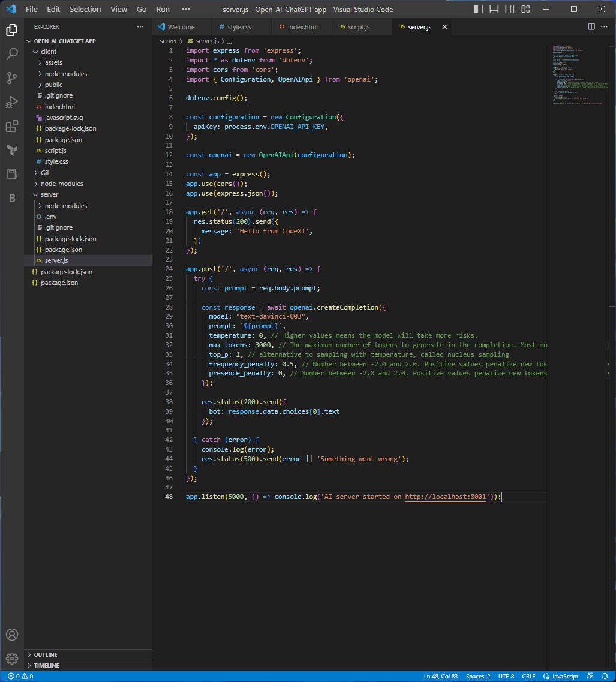Change language mode JavaScript
The image size is (616, 682).
click(561, 677)
